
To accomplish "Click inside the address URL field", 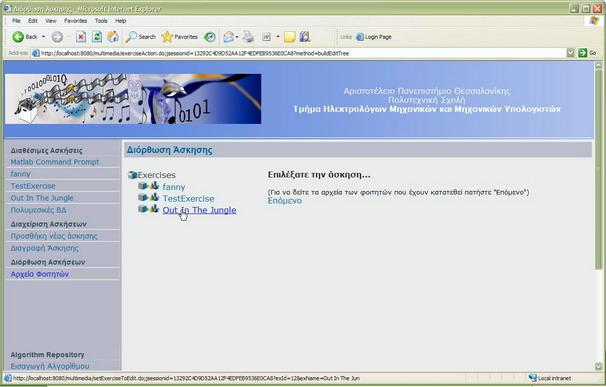I will pos(301,53).
